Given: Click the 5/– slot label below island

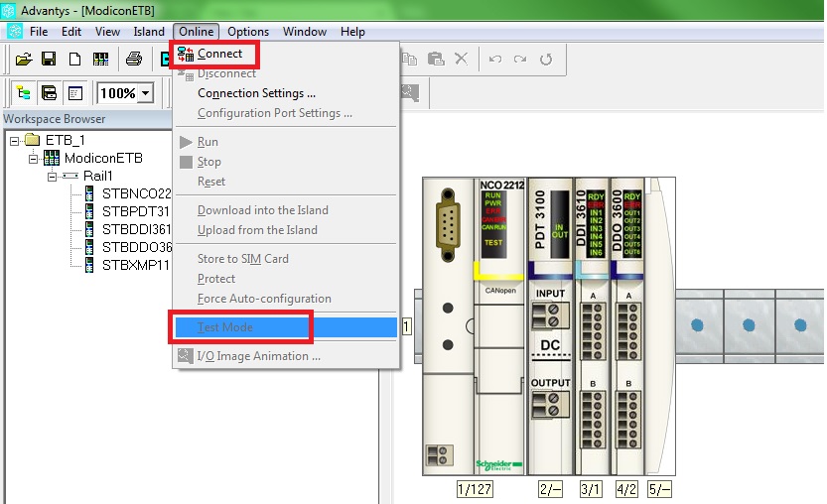Looking at the screenshot, I should point(659,489).
